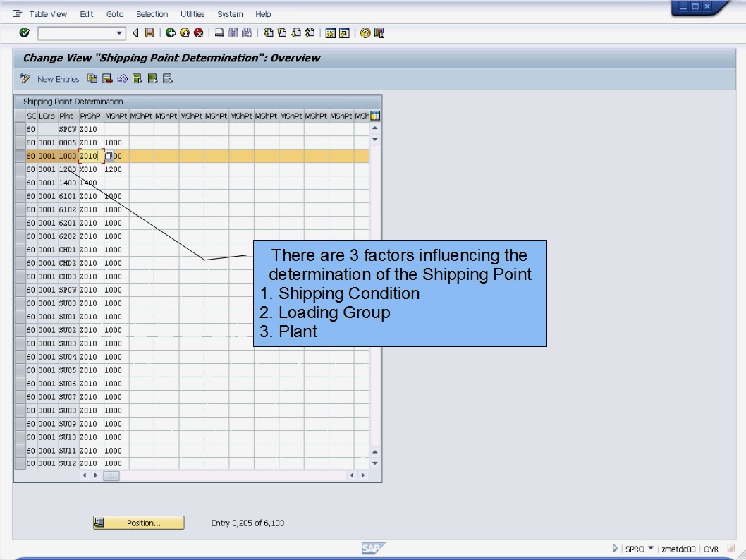Open the Help question mark icon
This screenshot has width=746, height=560.
coord(365,33)
